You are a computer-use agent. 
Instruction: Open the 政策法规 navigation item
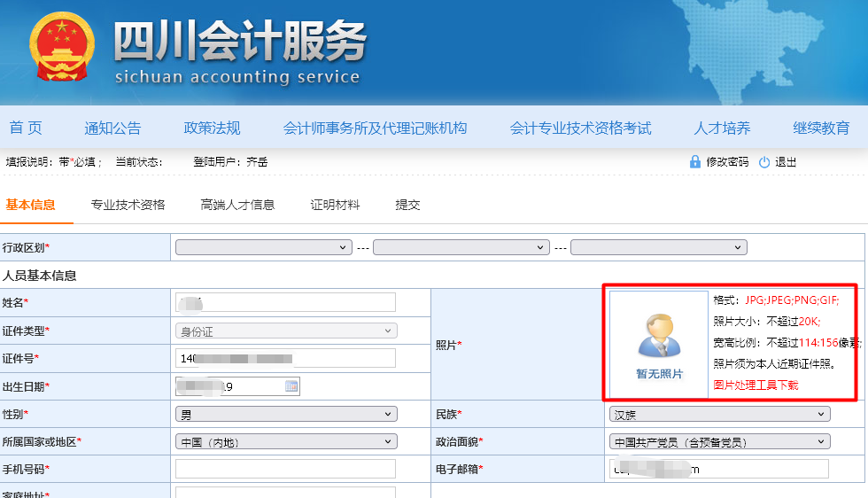point(212,128)
